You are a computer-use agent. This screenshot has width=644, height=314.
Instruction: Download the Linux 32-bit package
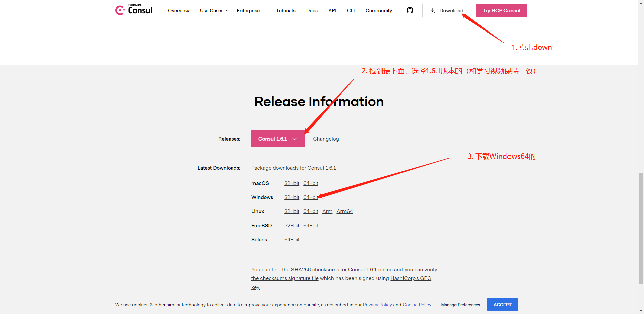click(x=292, y=211)
